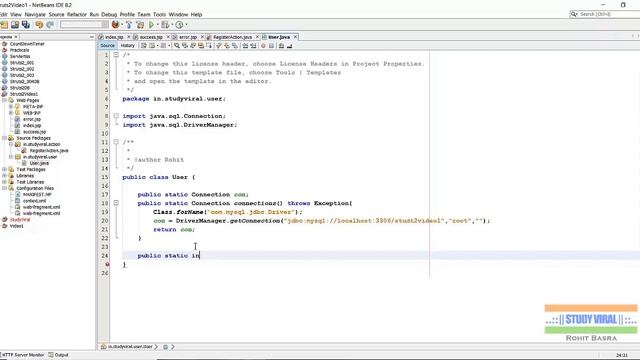
Task: Comment the line via editor toolbar icon
Action: [x=281, y=46]
